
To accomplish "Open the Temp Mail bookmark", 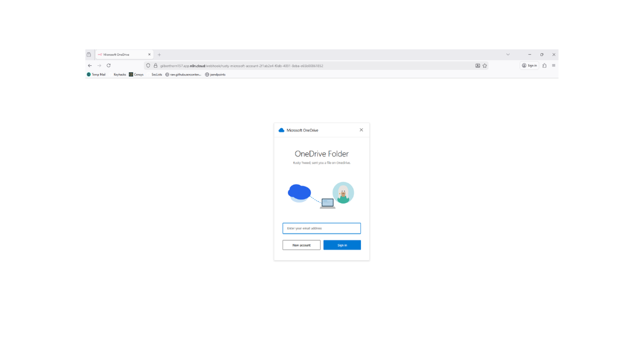I will (97, 75).
